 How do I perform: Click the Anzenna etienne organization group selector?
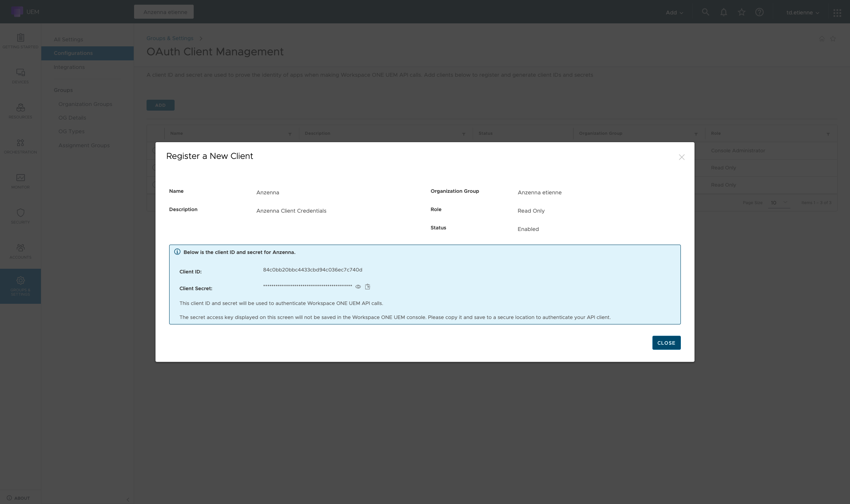pyautogui.click(x=164, y=12)
